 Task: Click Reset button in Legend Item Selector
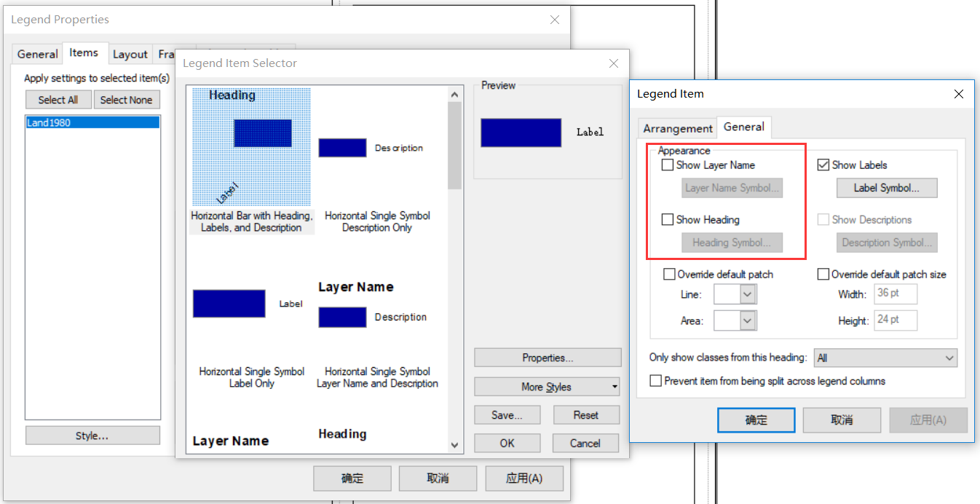(586, 415)
